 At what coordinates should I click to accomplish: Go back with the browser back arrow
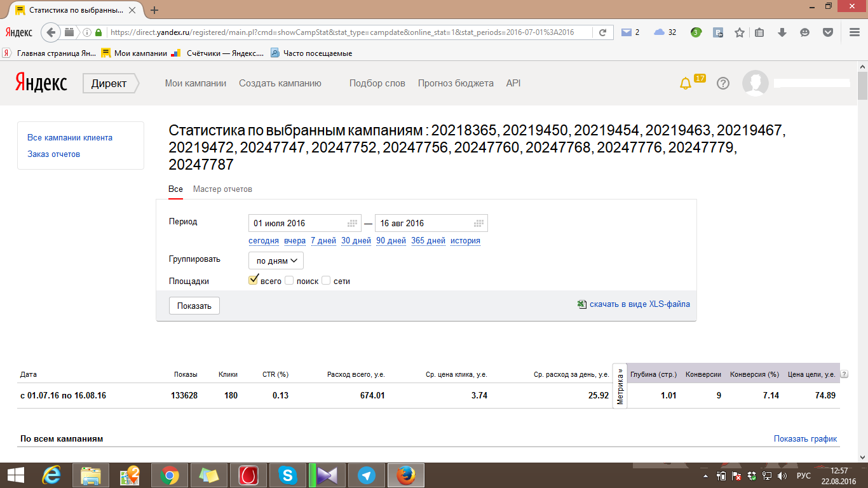(x=52, y=32)
